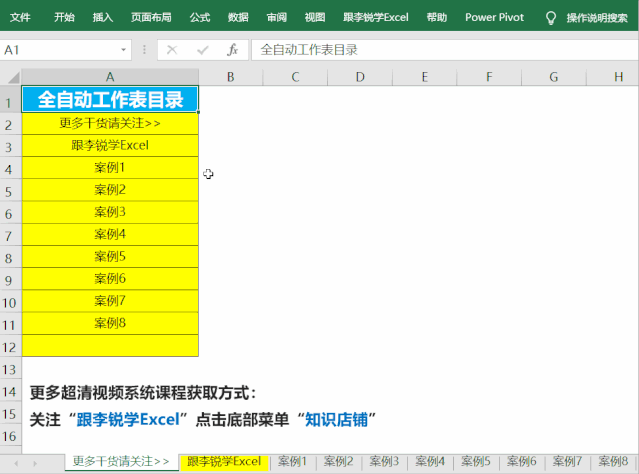This screenshot has width=639, height=474.
Task: Open the 审阅 ribbon tab
Action: (277, 17)
